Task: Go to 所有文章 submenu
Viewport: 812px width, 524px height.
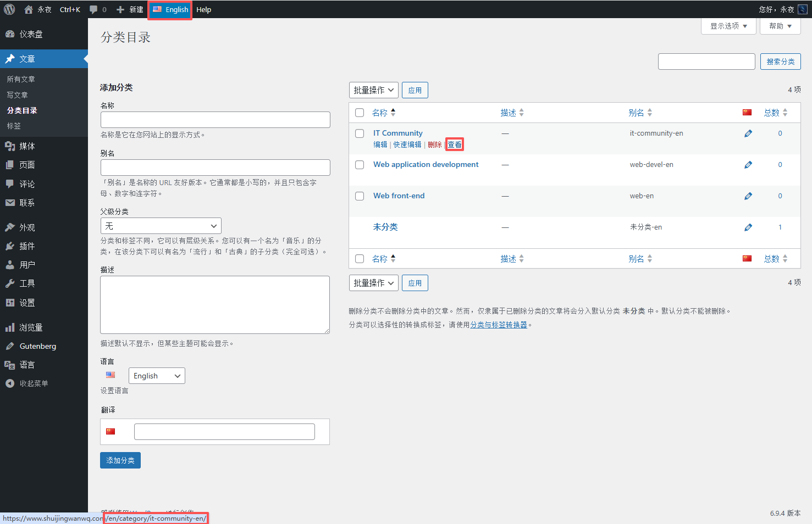Action: point(21,79)
